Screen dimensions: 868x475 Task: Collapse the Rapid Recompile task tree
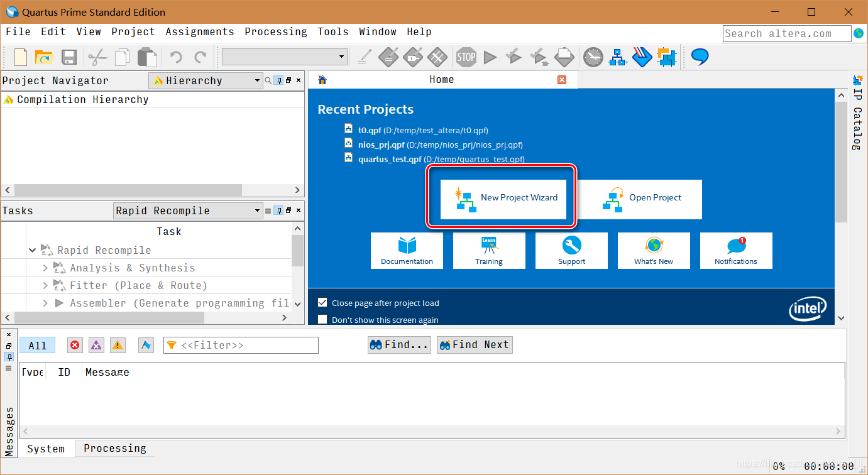tap(33, 250)
